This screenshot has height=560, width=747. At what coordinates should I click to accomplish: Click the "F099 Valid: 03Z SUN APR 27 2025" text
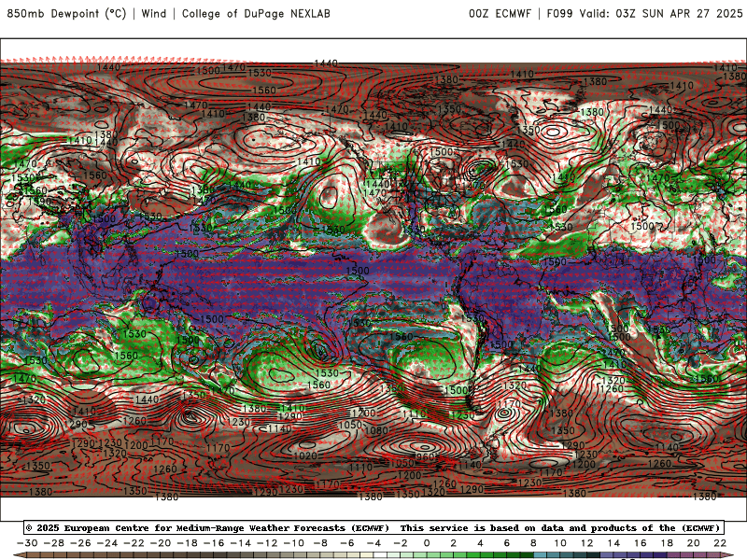644,13
